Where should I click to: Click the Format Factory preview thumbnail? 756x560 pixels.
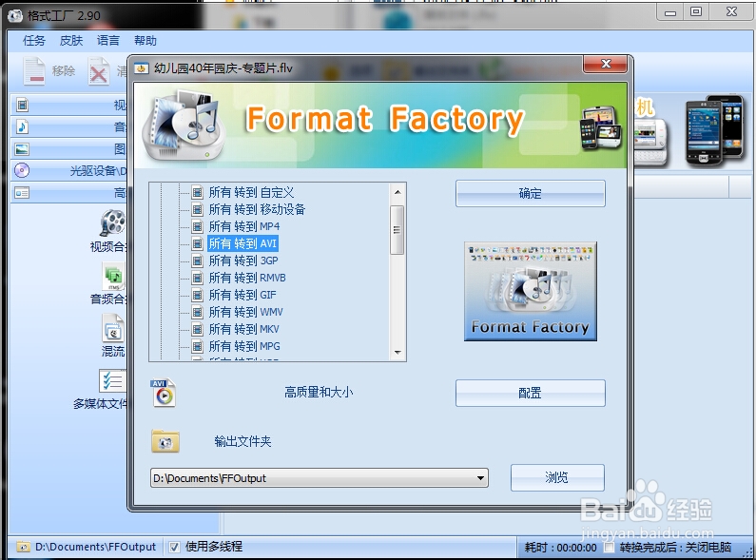[x=531, y=292]
